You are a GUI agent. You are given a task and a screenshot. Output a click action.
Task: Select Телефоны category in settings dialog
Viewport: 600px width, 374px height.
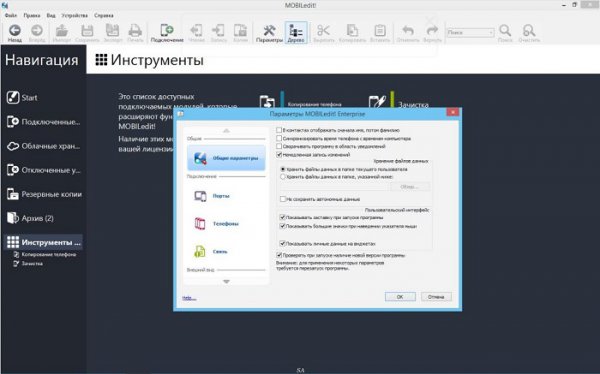(x=226, y=224)
